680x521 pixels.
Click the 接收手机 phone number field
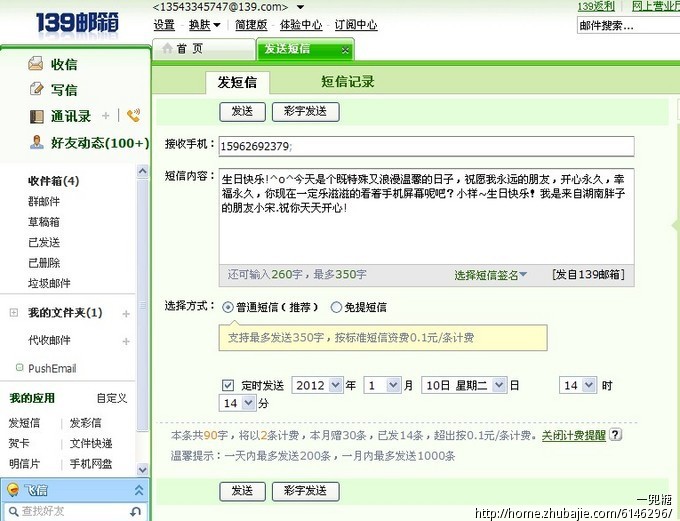(426, 146)
